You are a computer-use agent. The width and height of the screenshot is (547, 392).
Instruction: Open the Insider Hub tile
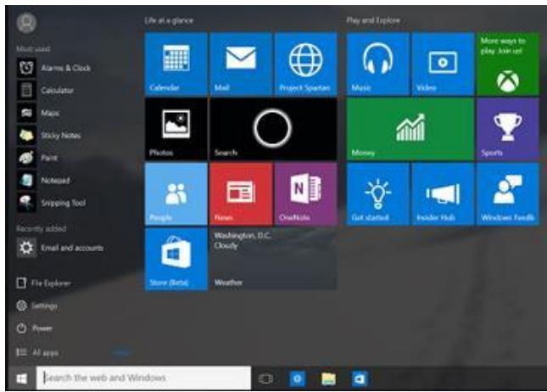click(443, 194)
